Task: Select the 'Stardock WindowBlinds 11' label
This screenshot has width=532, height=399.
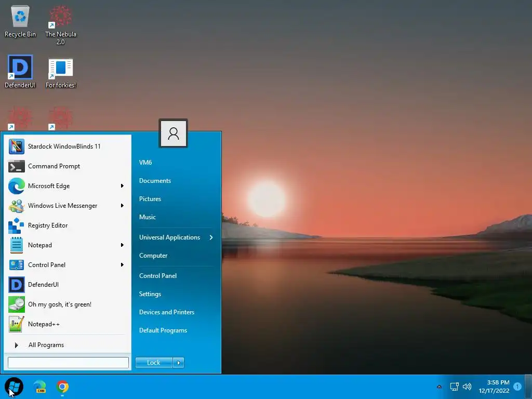Action: tap(64, 147)
